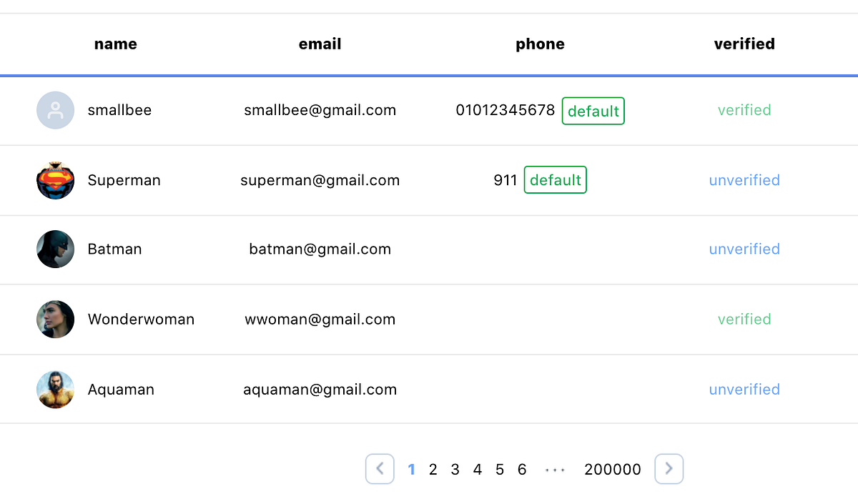
Task: Click Superman's avatar picture
Action: [x=55, y=180]
